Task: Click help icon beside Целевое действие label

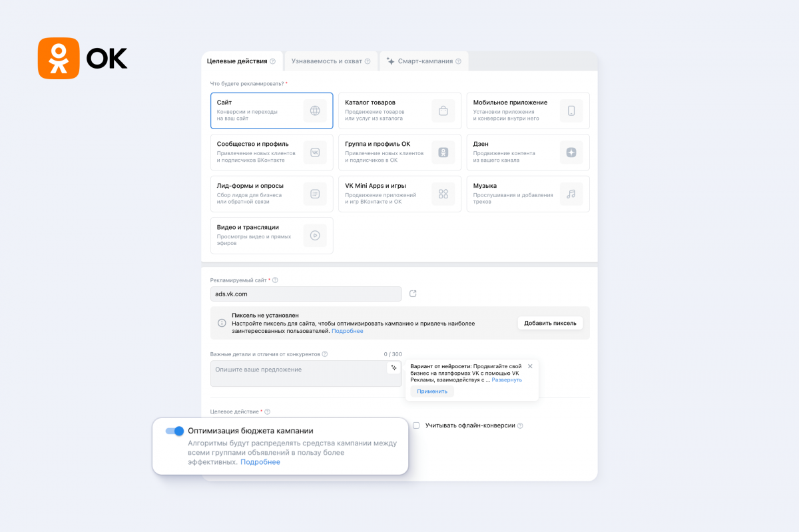Action: tap(268, 412)
